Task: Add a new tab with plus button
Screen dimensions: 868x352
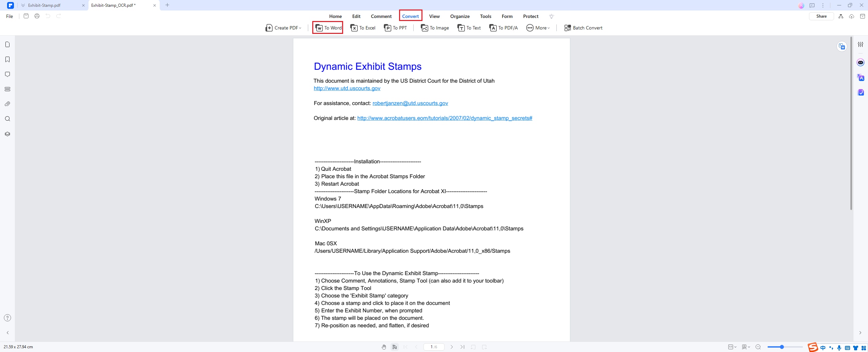Action: [167, 5]
